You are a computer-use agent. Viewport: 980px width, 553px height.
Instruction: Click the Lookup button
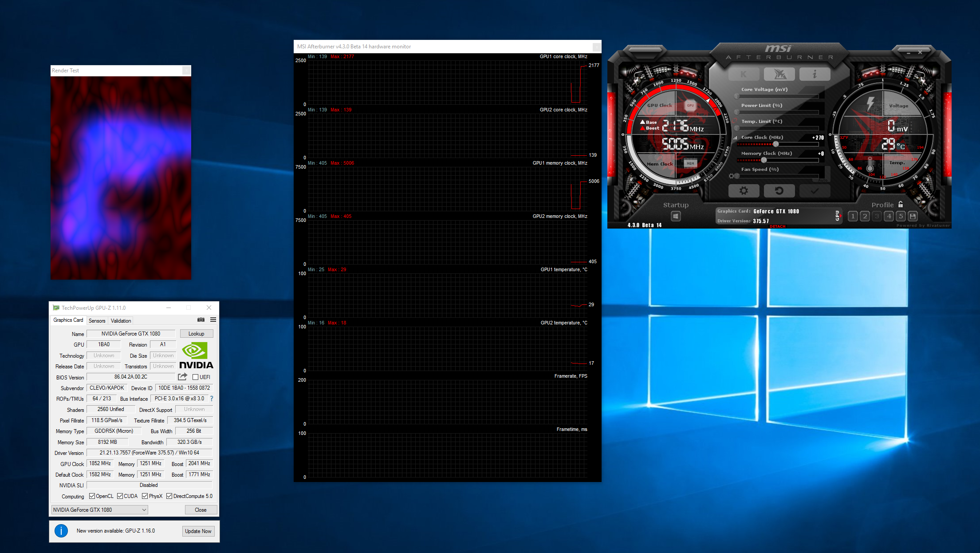[x=197, y=334]
